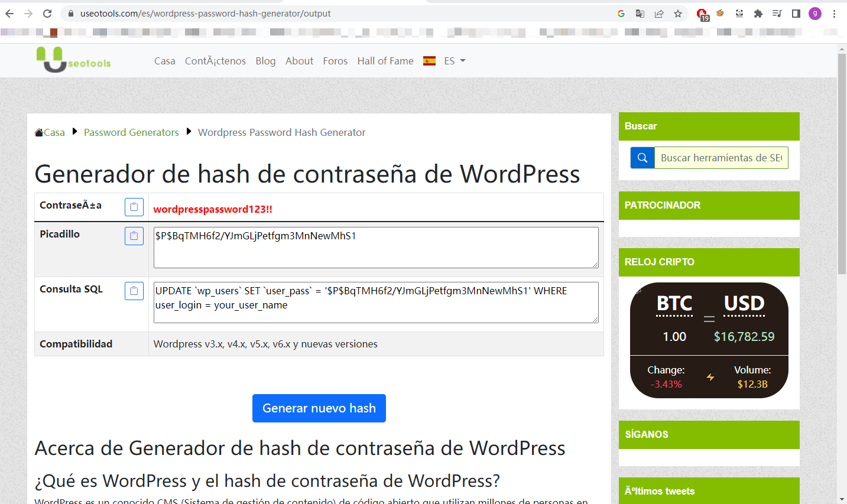Open Hall of Fame nav item
This screenshot has height=504, width=847.
click(385, 61)
